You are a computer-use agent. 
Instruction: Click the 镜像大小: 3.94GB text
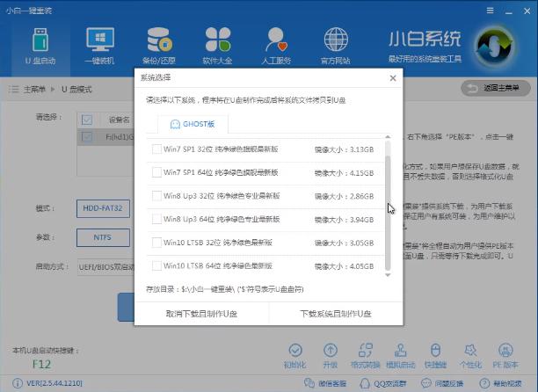click(x=344, y=220)
